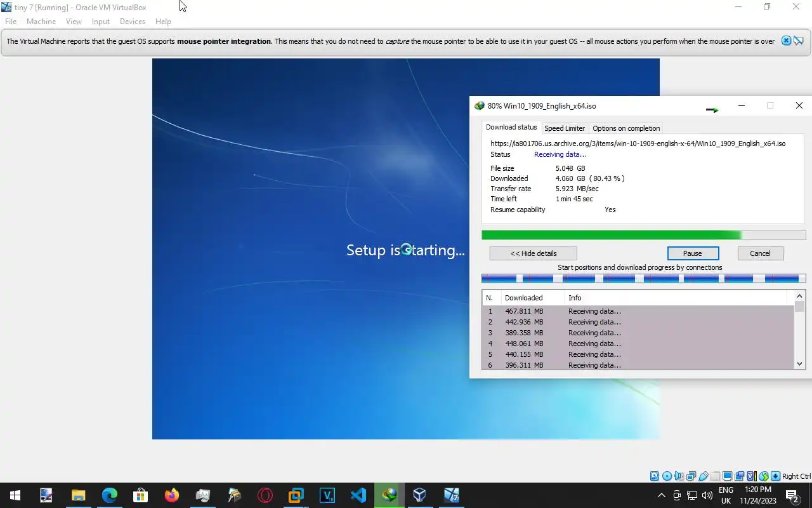
Task: Click the CPU V chip indicator in status bar
Action: (x=751, y=476)
